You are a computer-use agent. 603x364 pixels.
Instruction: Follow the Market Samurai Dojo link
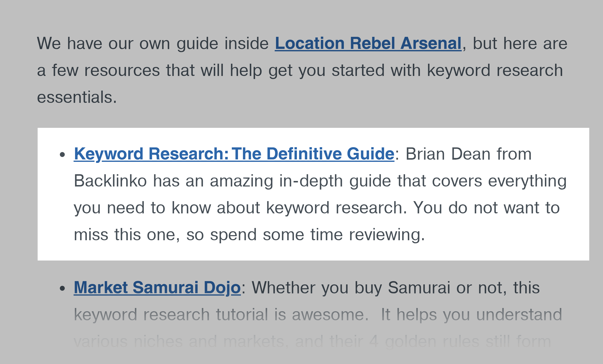[x=157, y=287]
